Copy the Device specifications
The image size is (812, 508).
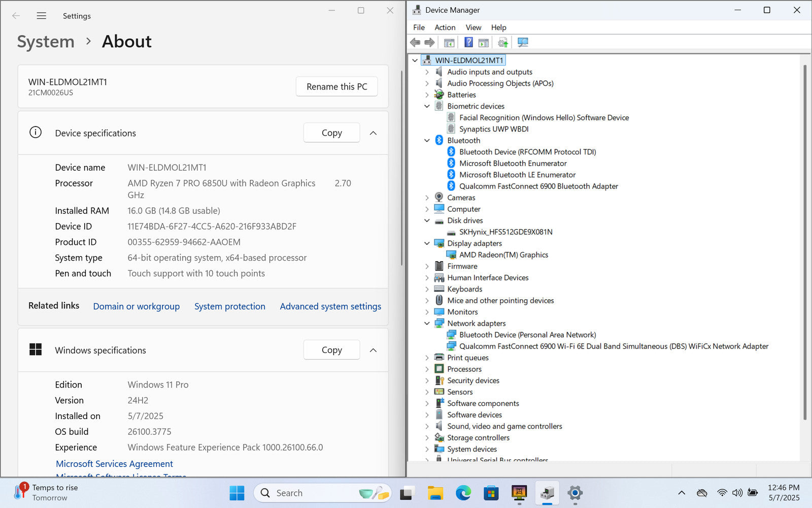click(x=332, y=133)
